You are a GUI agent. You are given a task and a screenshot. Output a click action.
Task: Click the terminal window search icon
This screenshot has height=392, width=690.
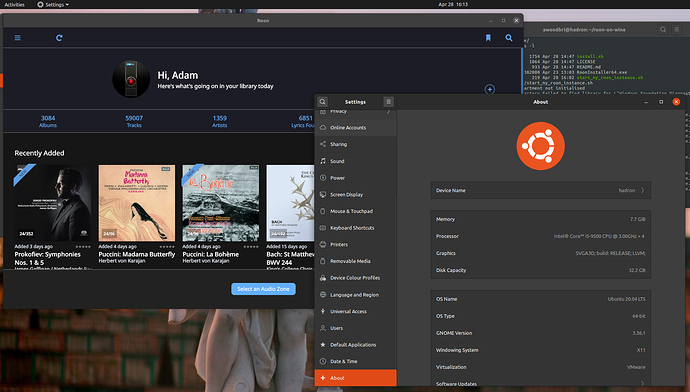pos(663,29)
